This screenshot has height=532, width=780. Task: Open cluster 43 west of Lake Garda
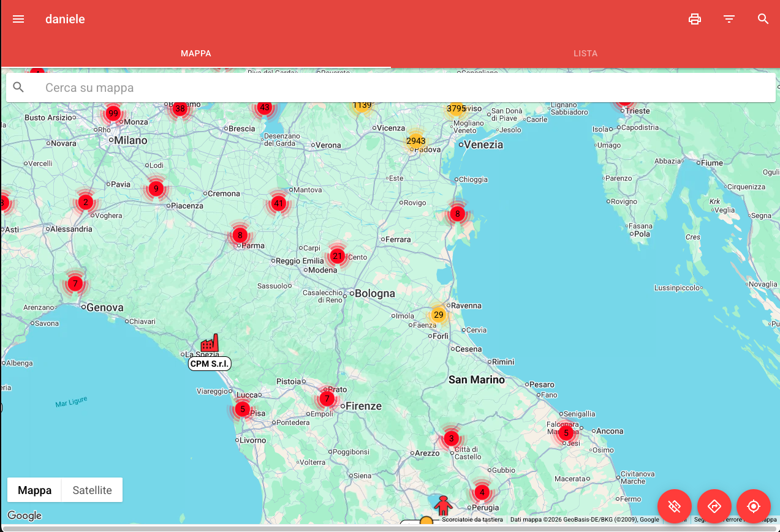click(x=264, y=108)
